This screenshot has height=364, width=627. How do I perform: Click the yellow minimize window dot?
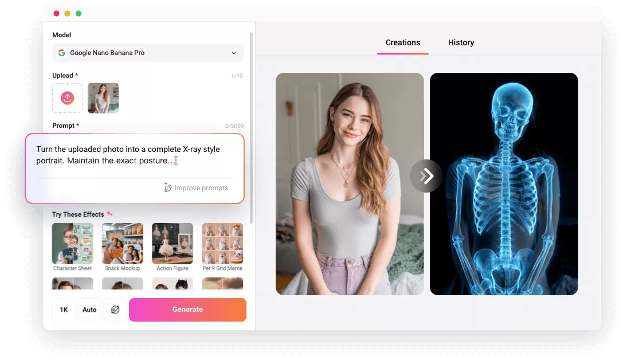tap(67, 14)
